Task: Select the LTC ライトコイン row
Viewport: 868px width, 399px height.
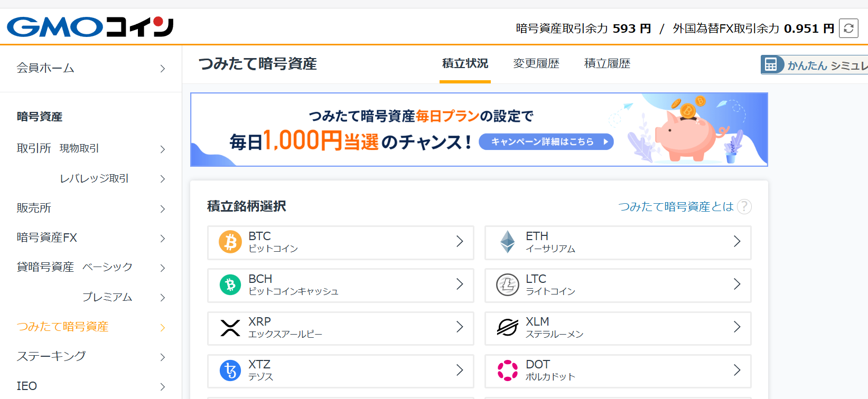Action: coord(618,286)
